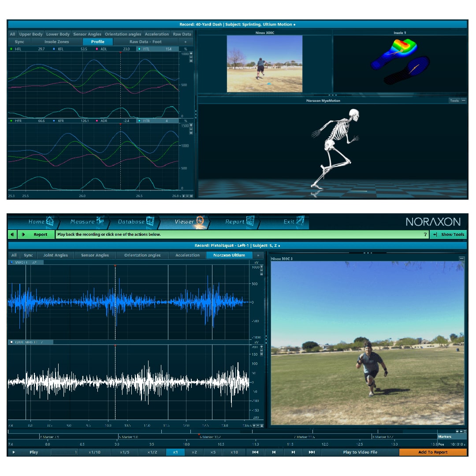Image resolution: width=476 pixels, height=476 pixels.
Task: Click the Measure navigation icon
Action: pyautogui.click(x=100, y=221)
